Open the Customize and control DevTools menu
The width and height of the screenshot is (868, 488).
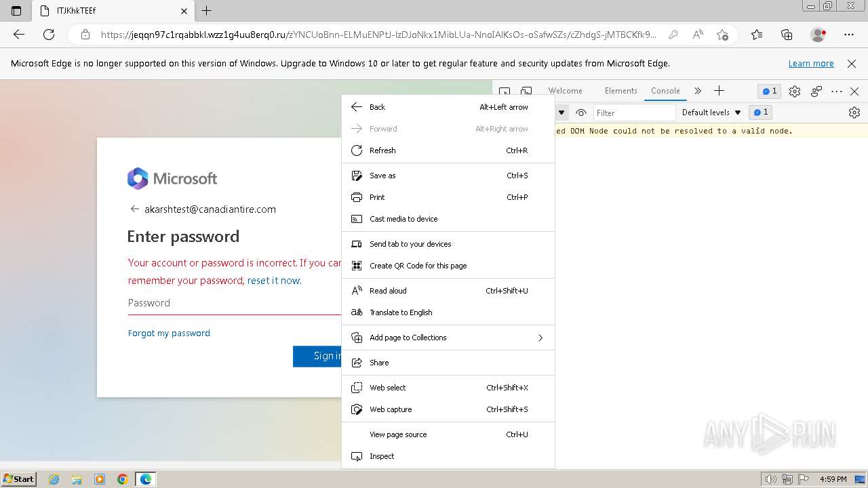point(837,91)
